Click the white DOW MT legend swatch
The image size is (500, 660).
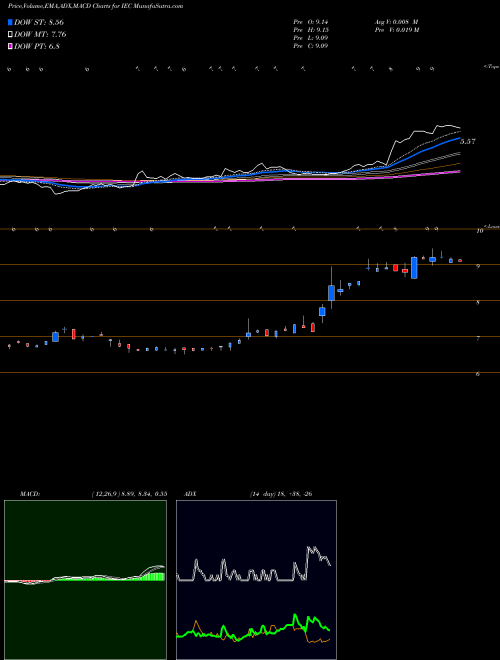[x=11, y=34]
